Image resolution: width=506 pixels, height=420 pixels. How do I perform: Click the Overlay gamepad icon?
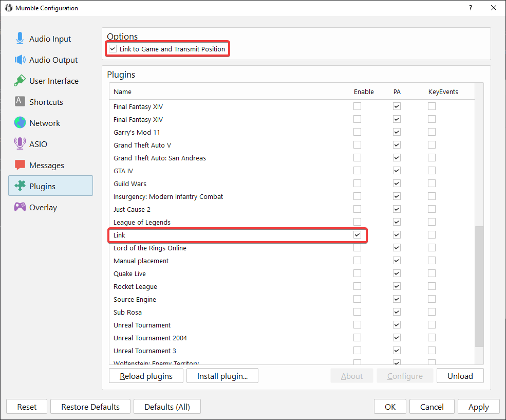click(20, 207)
